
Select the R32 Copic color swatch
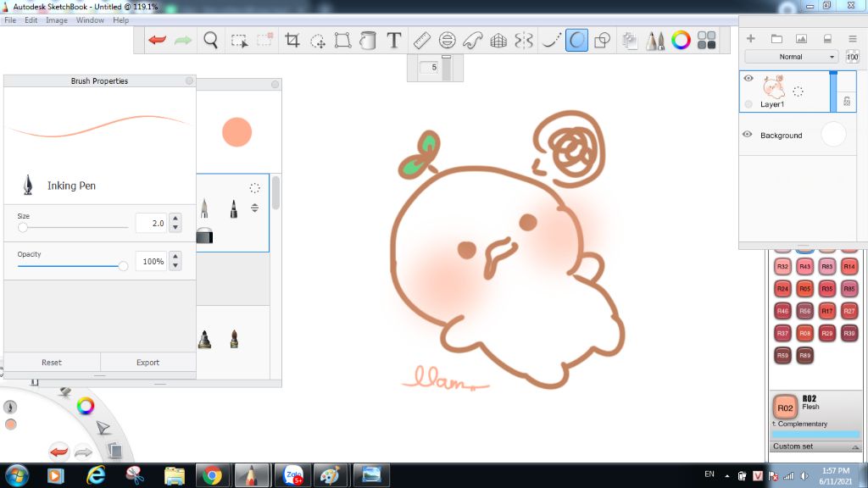[x=782, y=266]
